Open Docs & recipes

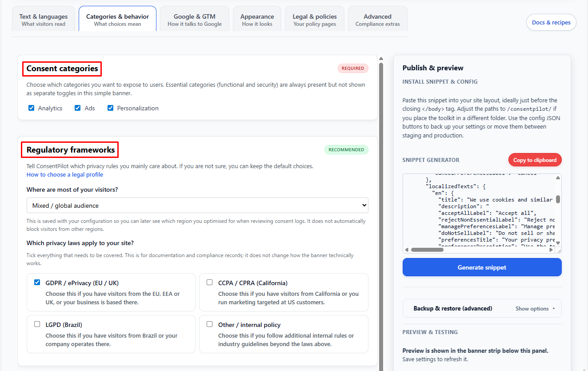pos(551,22)
